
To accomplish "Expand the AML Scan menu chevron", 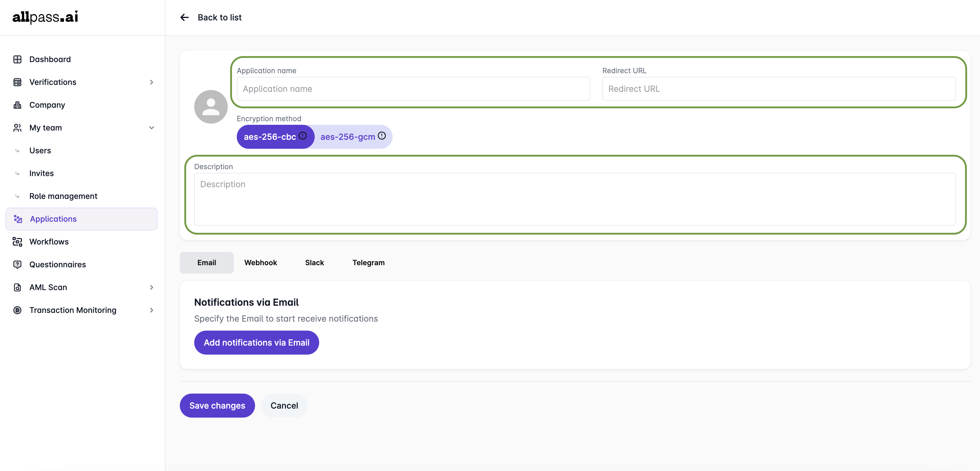I will 151,287.
